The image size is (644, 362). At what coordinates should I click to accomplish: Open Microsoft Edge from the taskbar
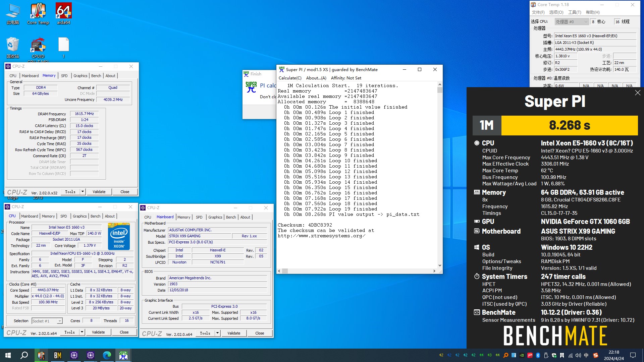107,355
